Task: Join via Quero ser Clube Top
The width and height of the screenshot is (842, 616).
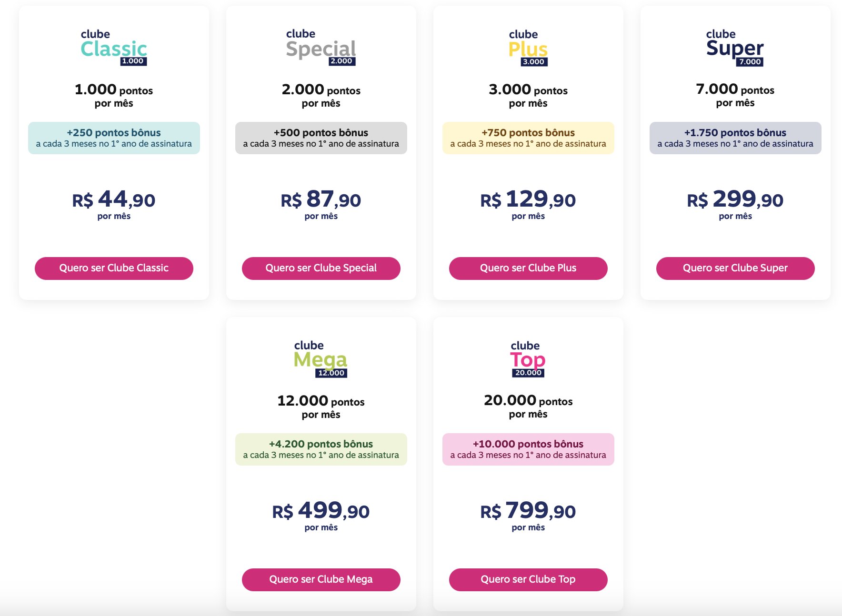Action: click(x=528, y=580)
